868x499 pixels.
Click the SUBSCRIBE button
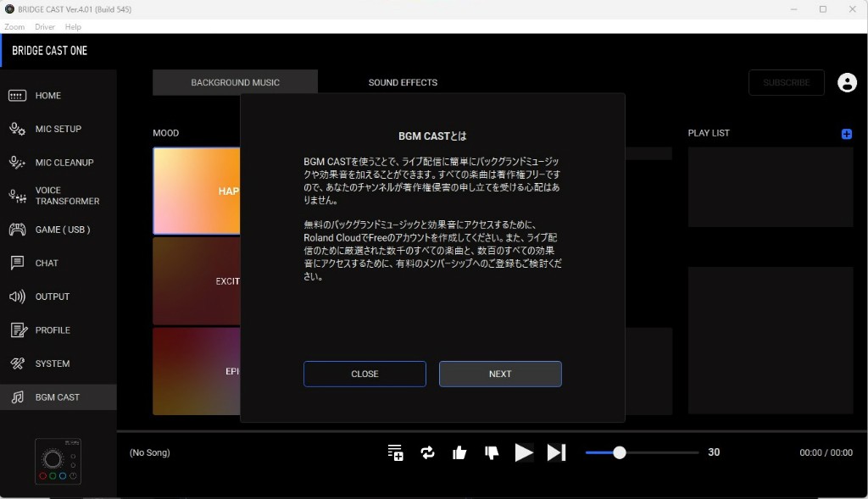coord(787,82)
